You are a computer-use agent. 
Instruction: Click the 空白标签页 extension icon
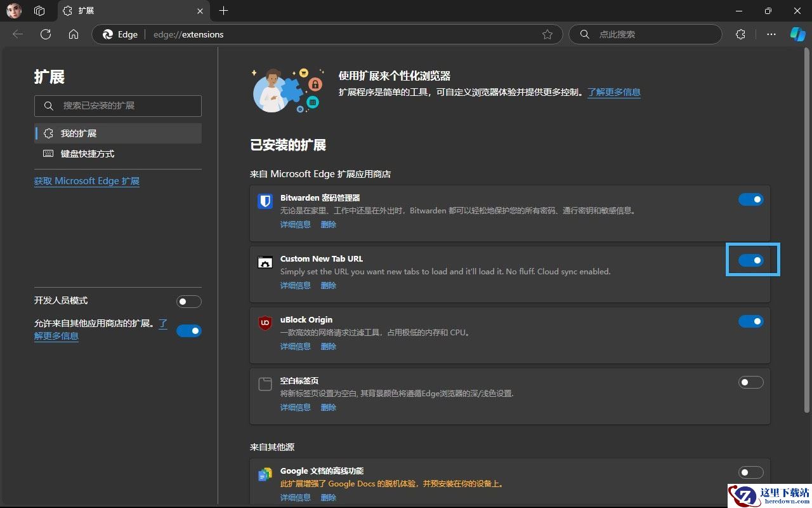click(265, 384)
